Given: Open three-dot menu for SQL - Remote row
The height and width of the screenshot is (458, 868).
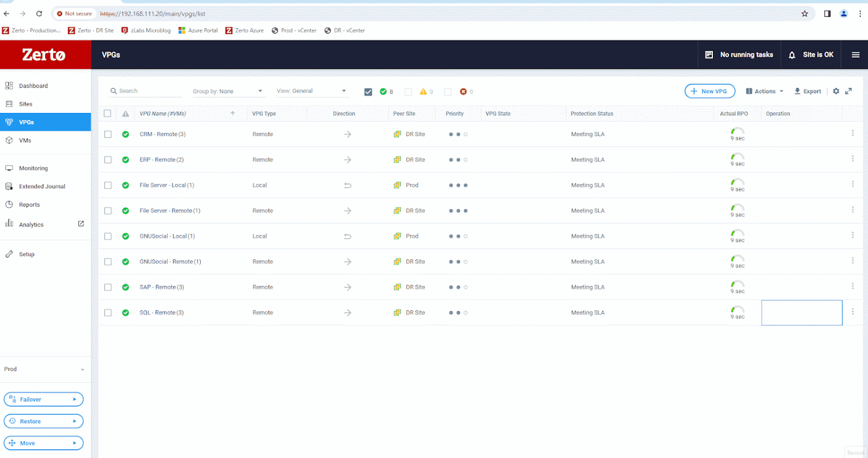Looking at the screenshot, I should point(852,312).
